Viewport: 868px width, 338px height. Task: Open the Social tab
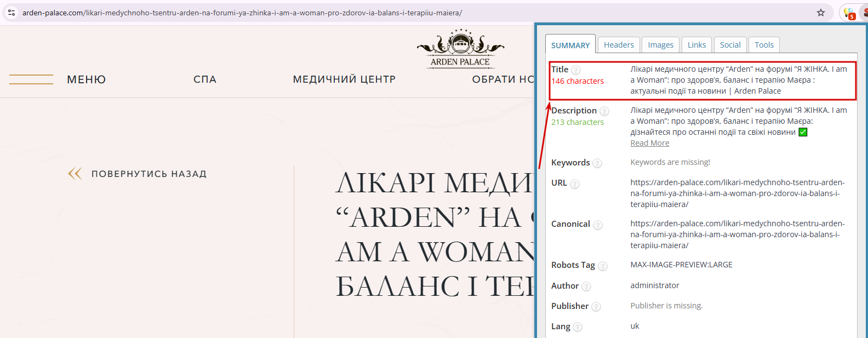tap(730, 45)
